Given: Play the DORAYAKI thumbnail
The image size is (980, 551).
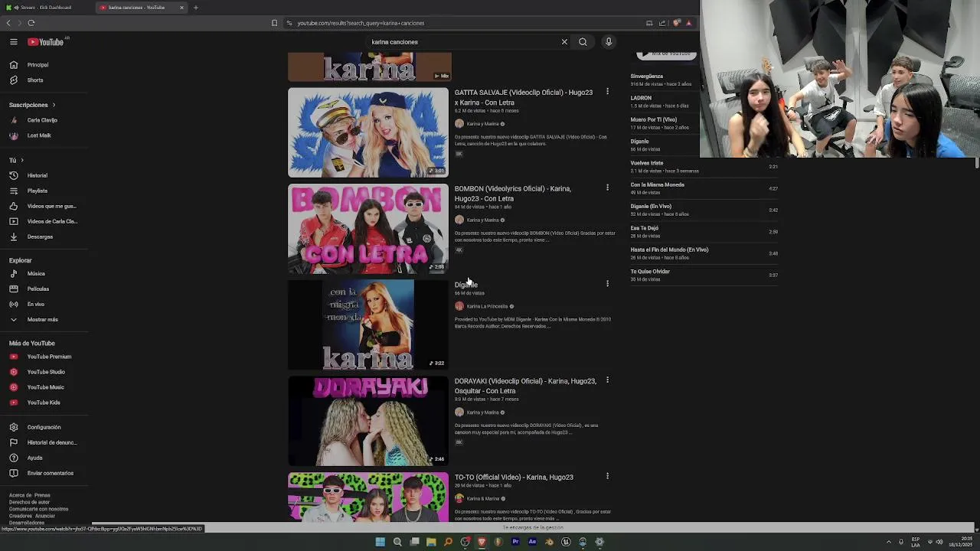Looking at the screenshot, I should (x=368, y=421).
